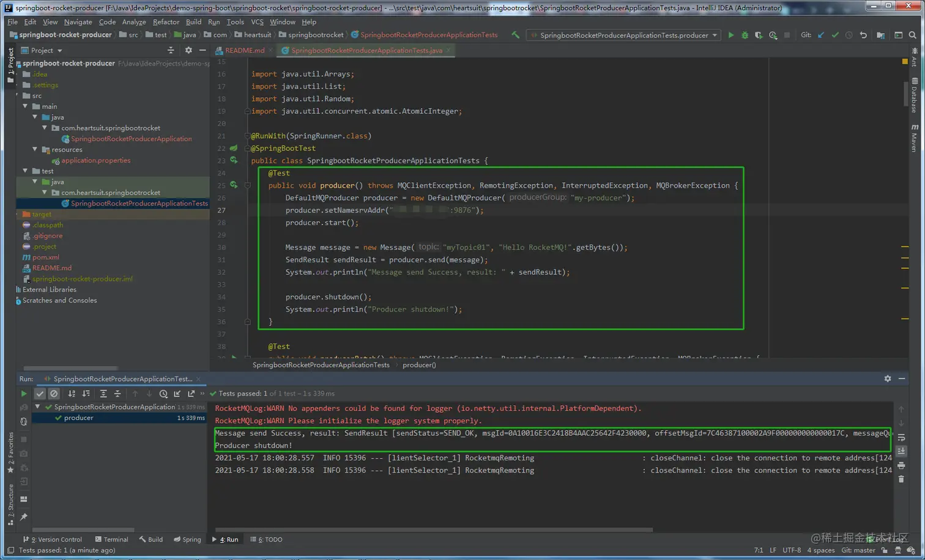
Task: Clear console with trash icon
Action: (901, 479)
